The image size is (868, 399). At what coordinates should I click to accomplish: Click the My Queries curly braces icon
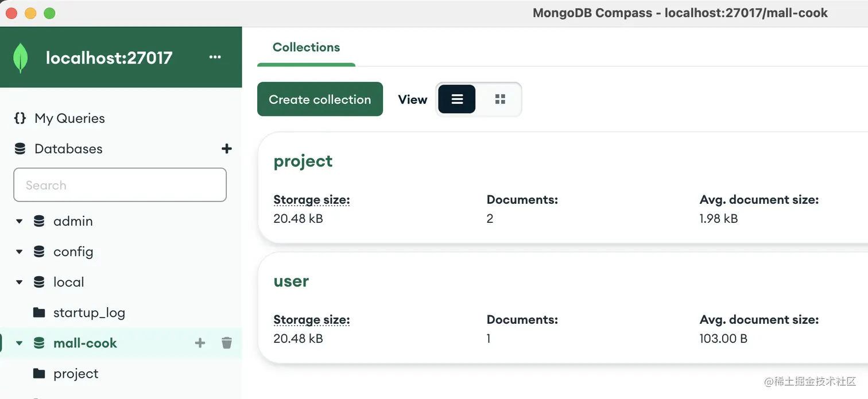click(x=20, y=118)
